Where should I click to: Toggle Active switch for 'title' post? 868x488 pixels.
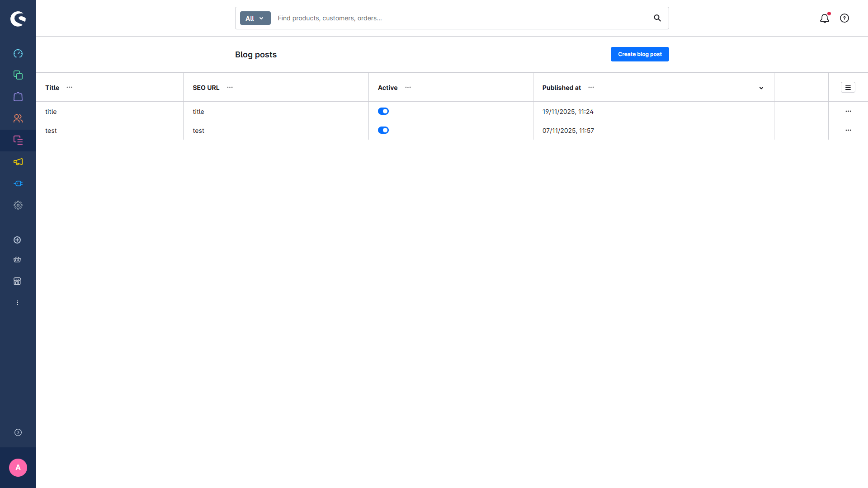click(383, 111)
